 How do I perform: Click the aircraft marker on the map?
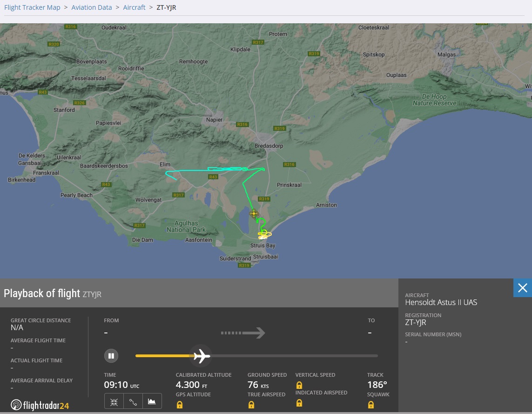pyautogui.click(x=254, y=214)
